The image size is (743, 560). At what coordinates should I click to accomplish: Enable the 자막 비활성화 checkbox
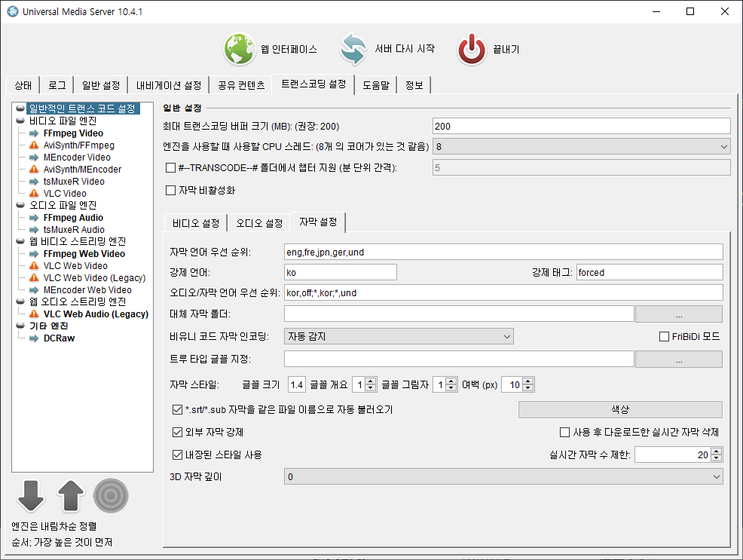pyautogui.click(x=170, y=191)
